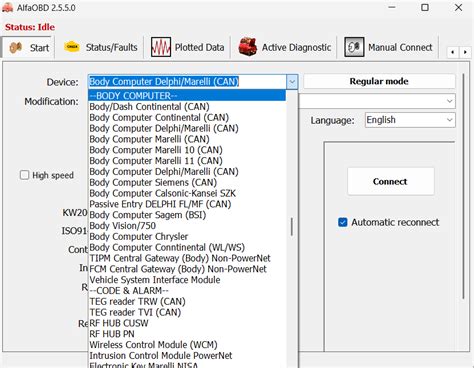The image size is (474, 368).
Task: Click the Manual Connect icon
Action: (x=354, y=47)
